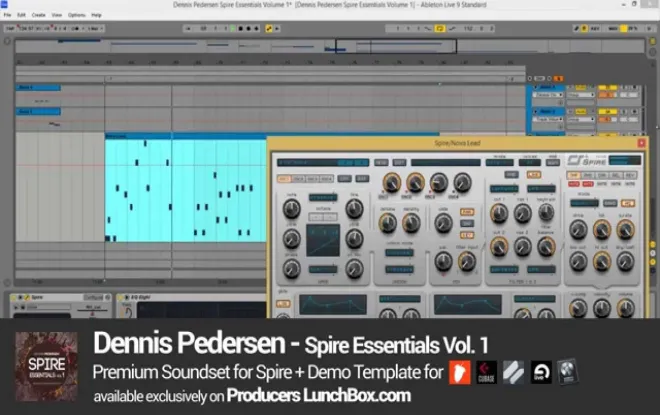Open the File menu

pos(7,15)
